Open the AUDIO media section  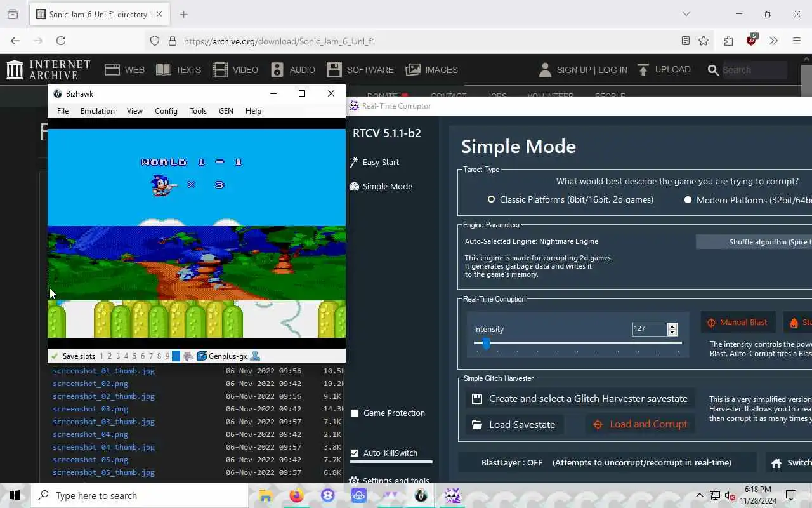click(x=292, y=70)
